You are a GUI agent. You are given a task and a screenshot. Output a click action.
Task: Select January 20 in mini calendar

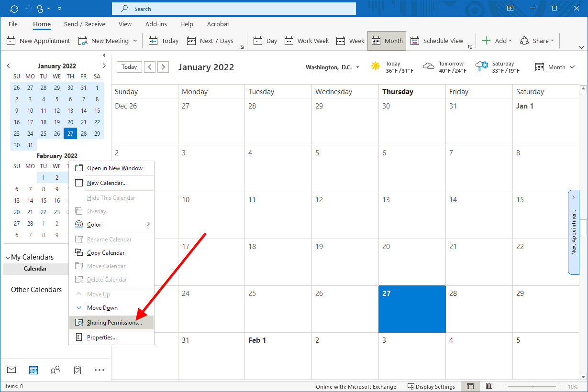coord(70,122)
